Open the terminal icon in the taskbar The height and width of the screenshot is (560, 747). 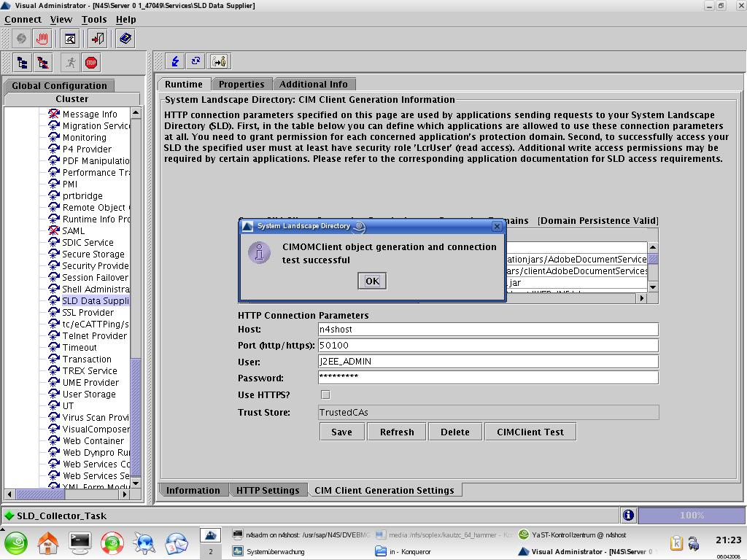point(80,542)
